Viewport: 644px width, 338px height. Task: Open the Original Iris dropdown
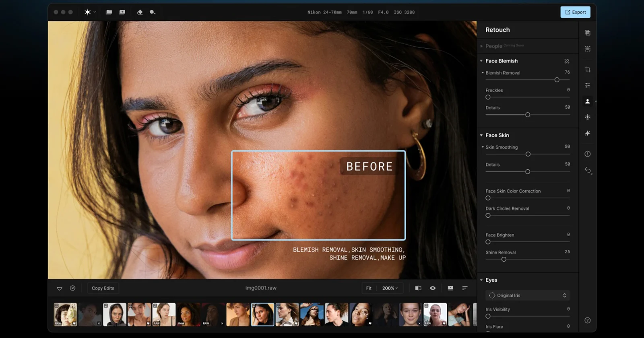pos(528,295)
